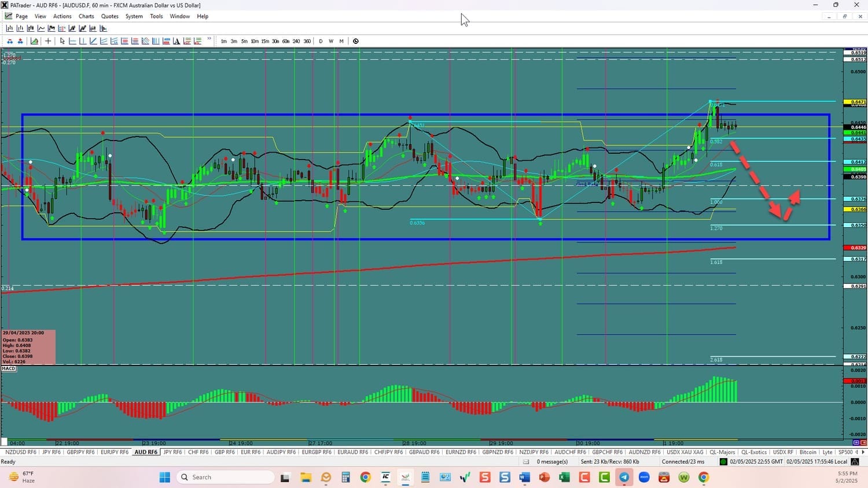Click the clock icon in timeframe toolbar
868x488 pixels.
coord(356,41)
